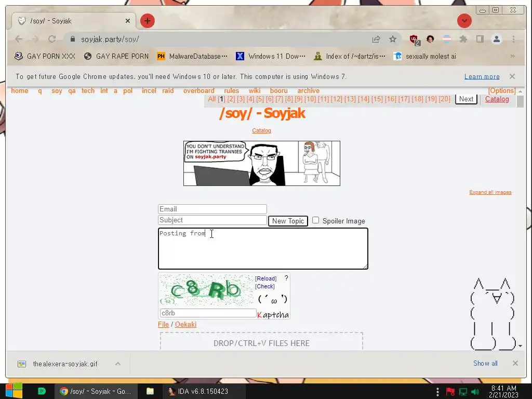The width and height of the screenshot is (532, 399).
Task: Open the green app in the taskbar
Action: pyautogui.click(x=42, y=391)
